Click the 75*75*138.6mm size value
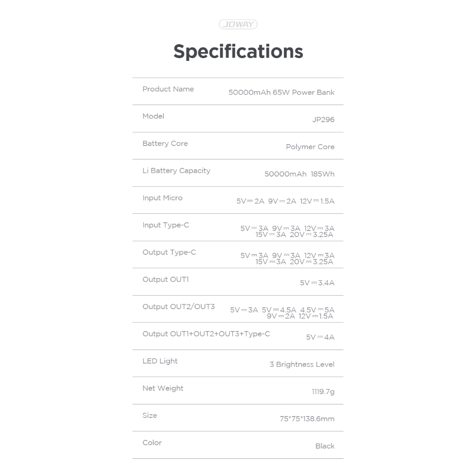Screen dimensions: 476x476 click(x=307, y=419)
